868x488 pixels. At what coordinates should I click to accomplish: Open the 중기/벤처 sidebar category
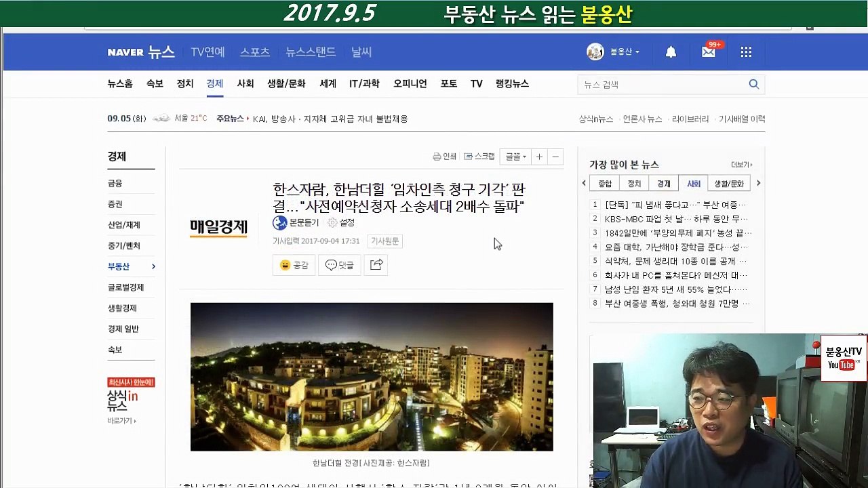point(123,245)
